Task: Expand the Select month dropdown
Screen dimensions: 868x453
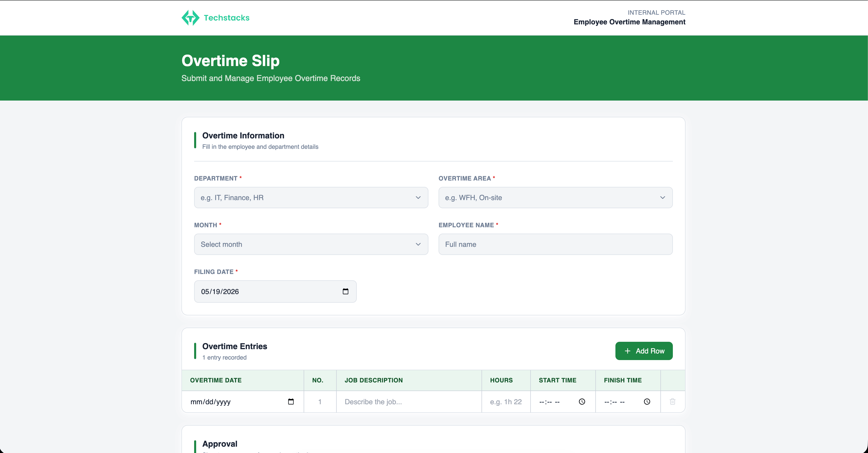Action: [311, 244]
